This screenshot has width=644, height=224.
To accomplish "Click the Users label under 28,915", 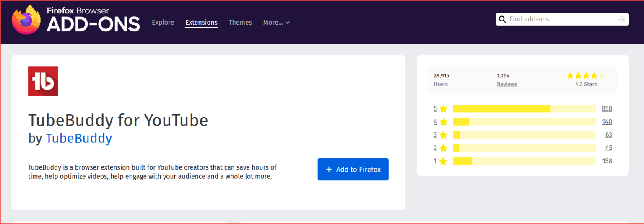I will [x=441, y=84].
